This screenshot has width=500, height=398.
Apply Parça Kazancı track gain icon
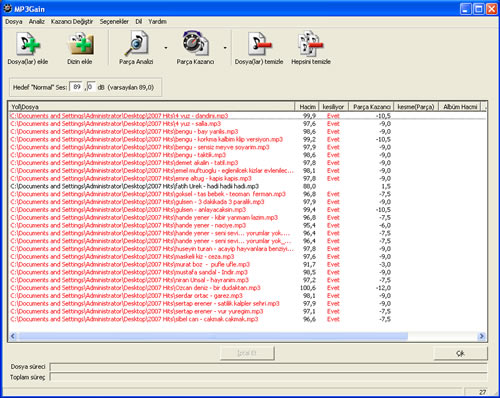point(195,43)
